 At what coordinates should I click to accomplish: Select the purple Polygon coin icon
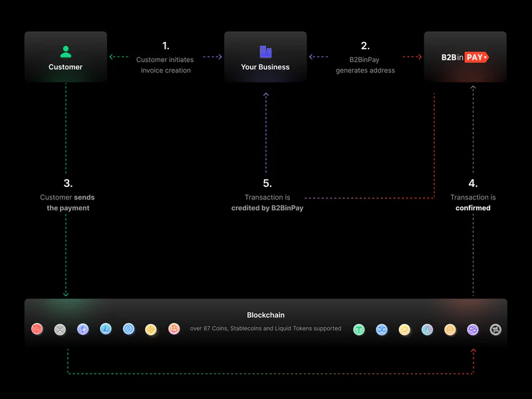coord(473,329)
